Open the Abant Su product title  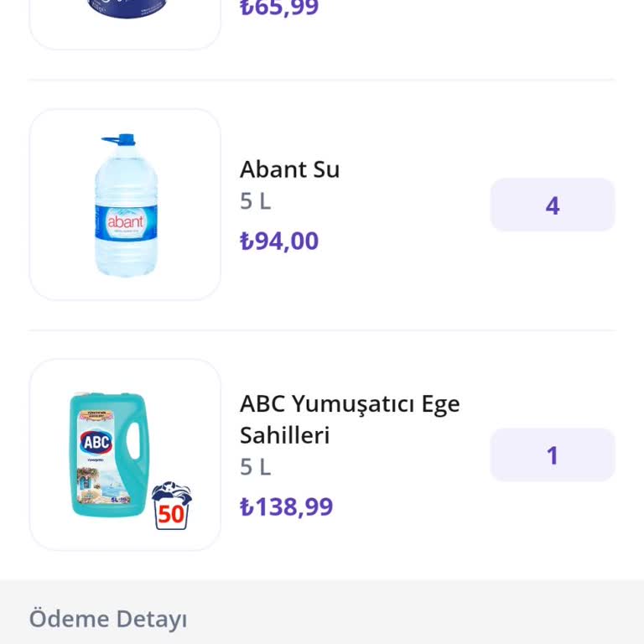coord(289,169)
